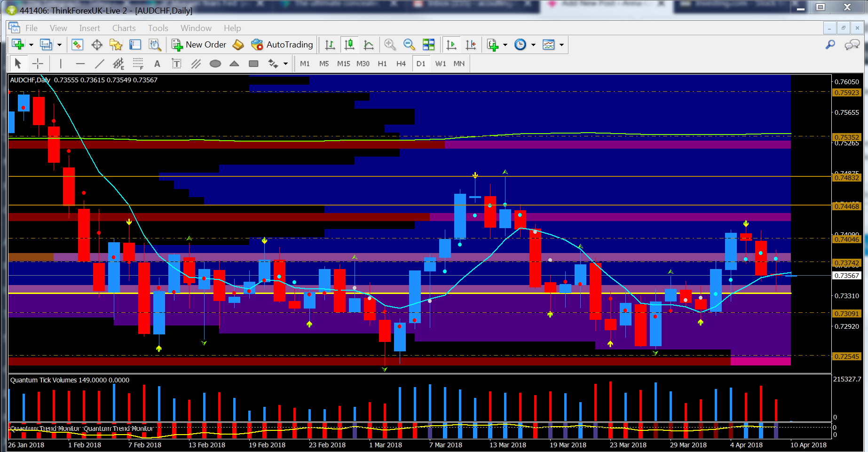The width and height of the screenshot is (868, 452).
Task: Switch to weekly W1 timeframe
Action: [441, 63]
